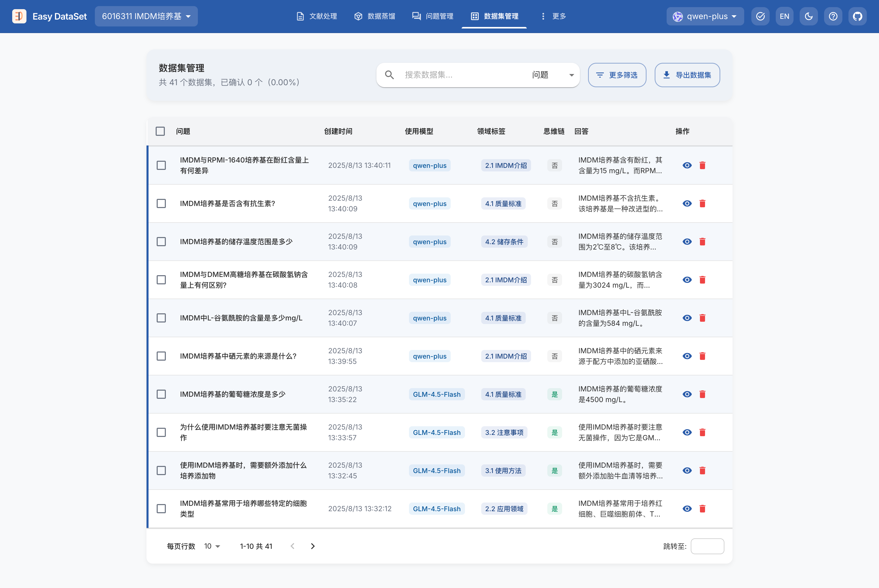Image resolution: width=879 pixels, height=588 pixels.
Task: Delete the L-谷氨酰胺 row
Action: click(702, 318)
